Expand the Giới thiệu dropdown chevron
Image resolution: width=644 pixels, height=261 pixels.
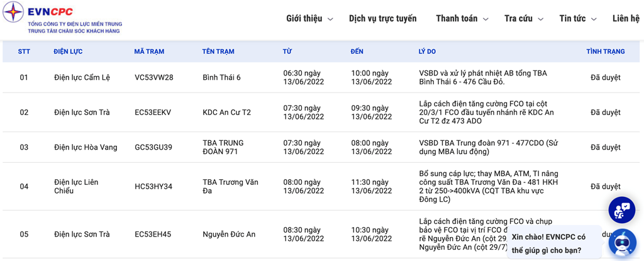pos(330,19)
